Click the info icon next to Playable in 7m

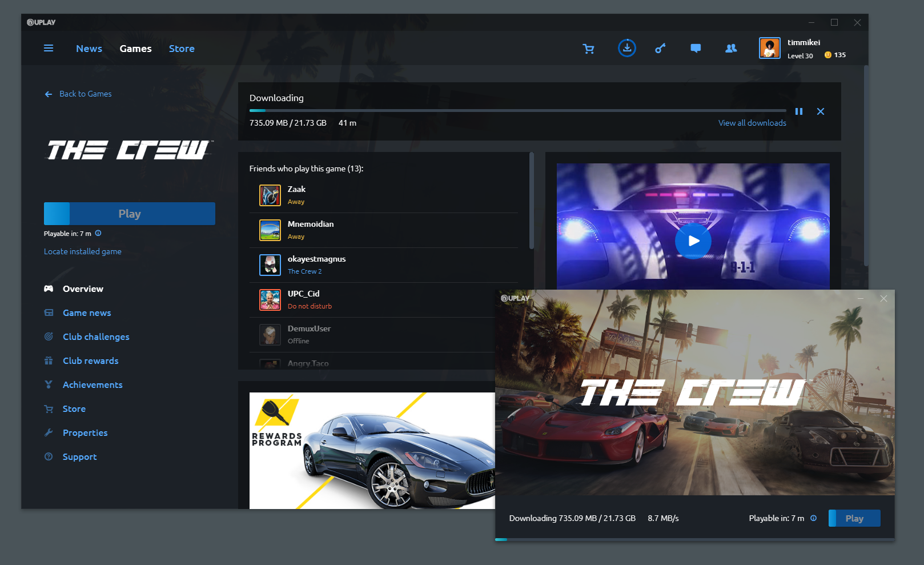(98, 233)
